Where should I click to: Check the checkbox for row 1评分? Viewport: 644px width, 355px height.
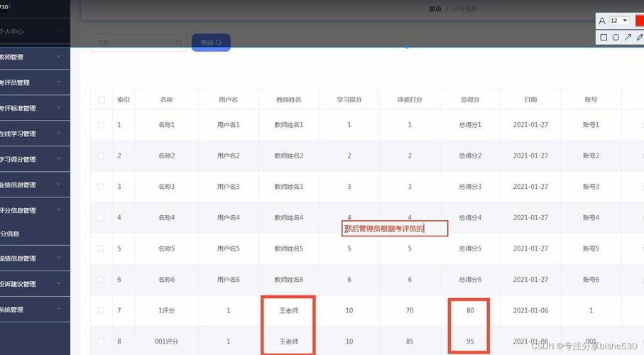point(101,310)
